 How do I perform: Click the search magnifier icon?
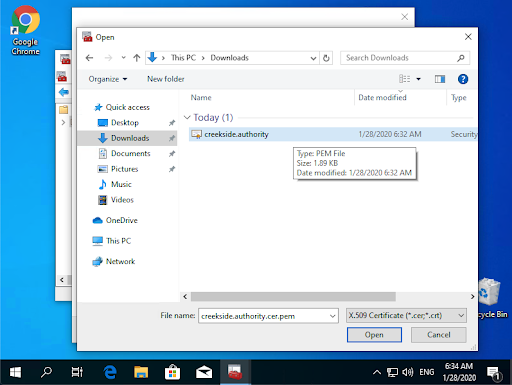coord(461,58)
